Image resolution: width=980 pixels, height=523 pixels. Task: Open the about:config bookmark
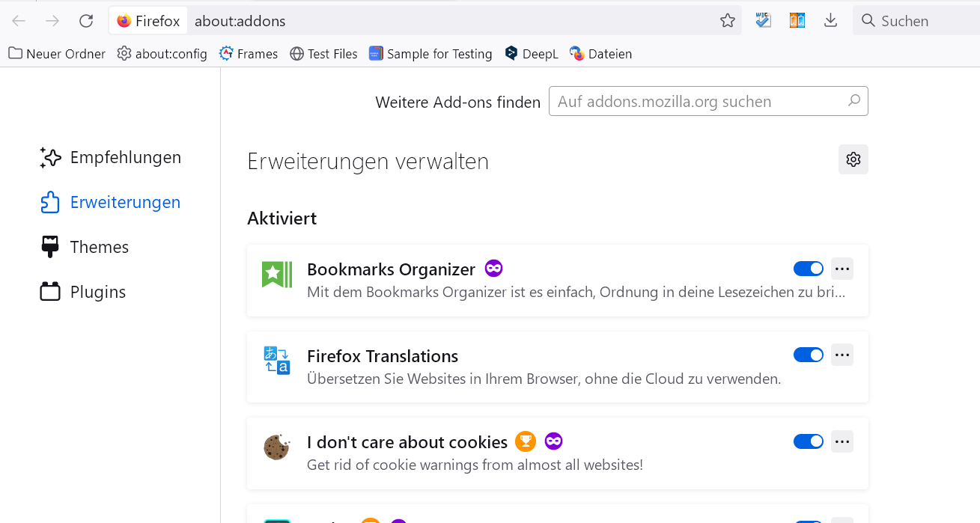click(162, 54)
